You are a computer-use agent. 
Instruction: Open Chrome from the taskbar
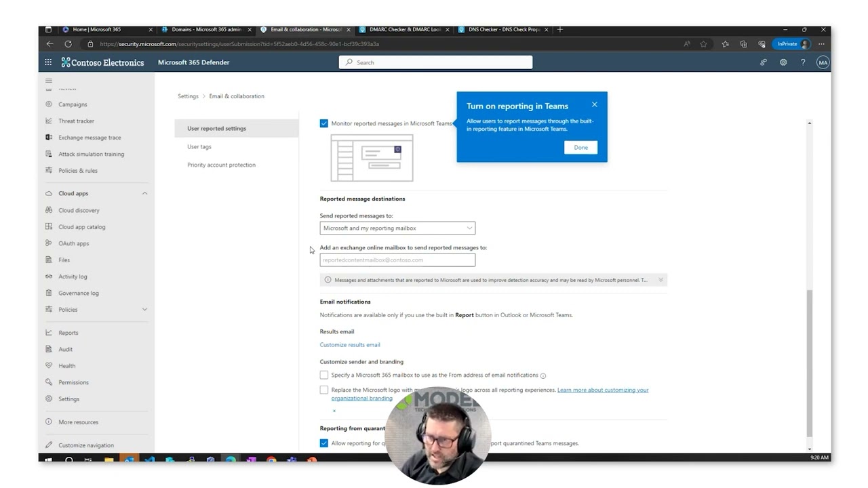coord(271,460)
